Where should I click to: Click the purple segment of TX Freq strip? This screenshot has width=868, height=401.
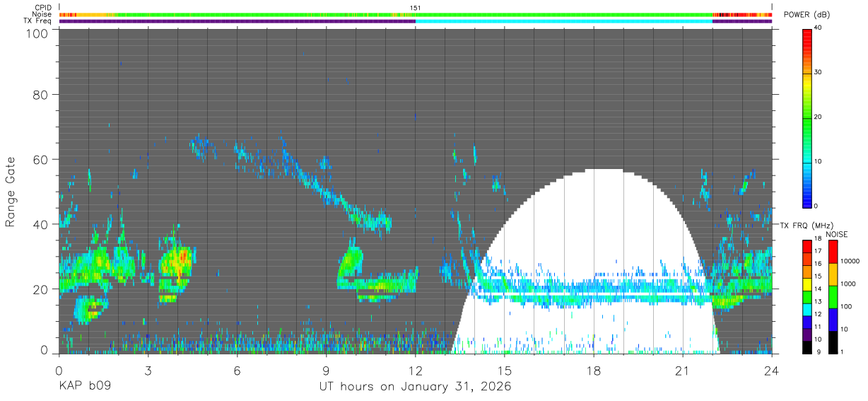pos(237,21)
